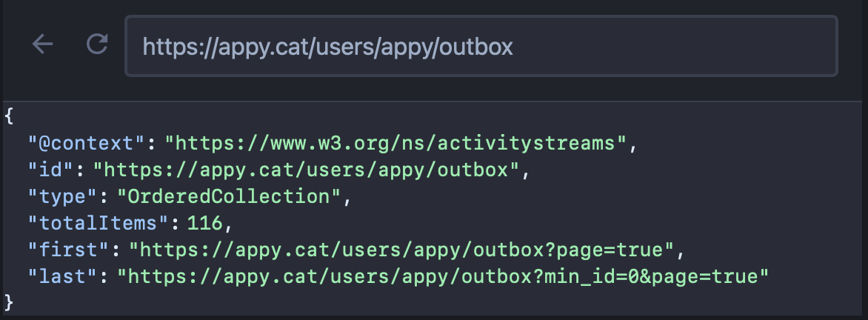Image resolution: width=868 pixels, height=320 pixels.
Task: Click the colon after "type"
Action: pyautogui.click(x=104, y=196)
